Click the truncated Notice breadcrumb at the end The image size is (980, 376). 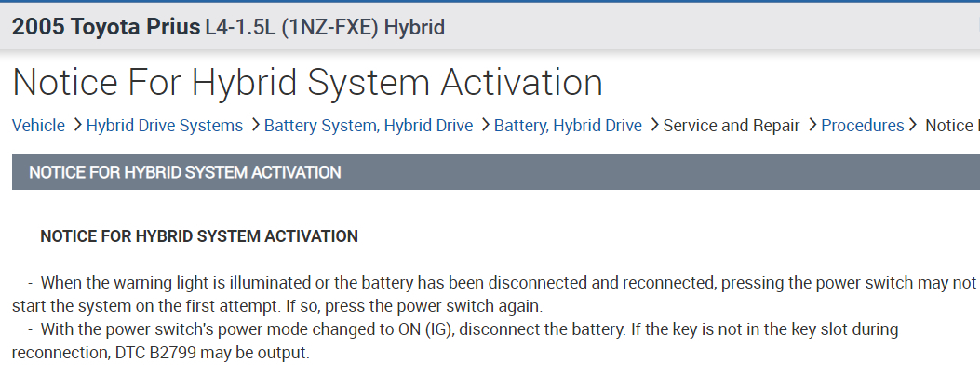(x=951, y=126)
